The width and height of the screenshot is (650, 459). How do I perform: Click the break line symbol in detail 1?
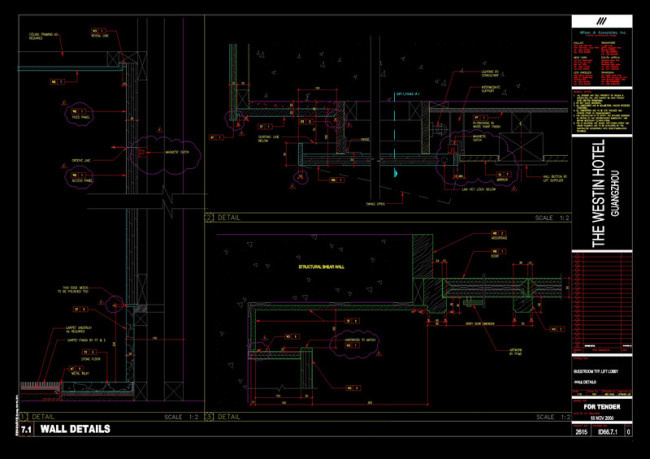[x=169, y=202]
